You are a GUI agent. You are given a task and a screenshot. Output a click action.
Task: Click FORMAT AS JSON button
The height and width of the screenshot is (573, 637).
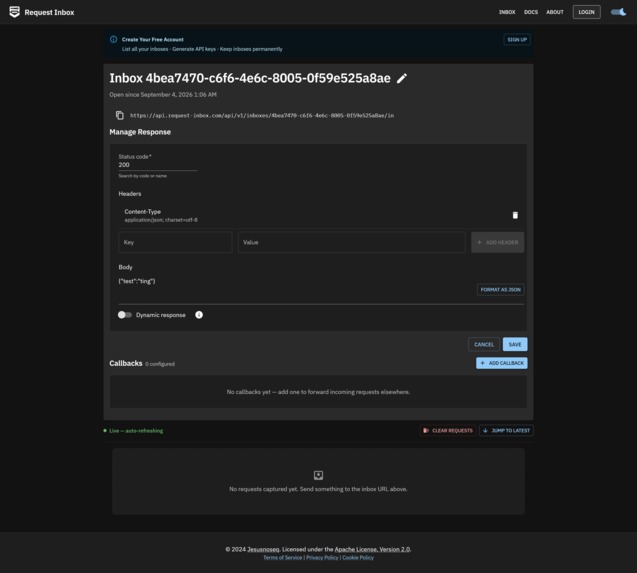(500, 290)
